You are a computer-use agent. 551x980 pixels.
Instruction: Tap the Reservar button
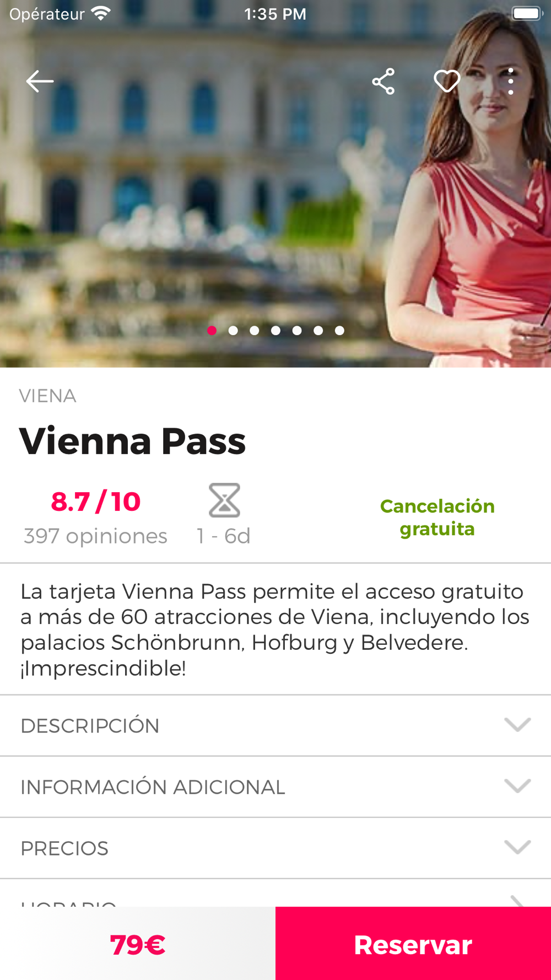click(413, 943)
